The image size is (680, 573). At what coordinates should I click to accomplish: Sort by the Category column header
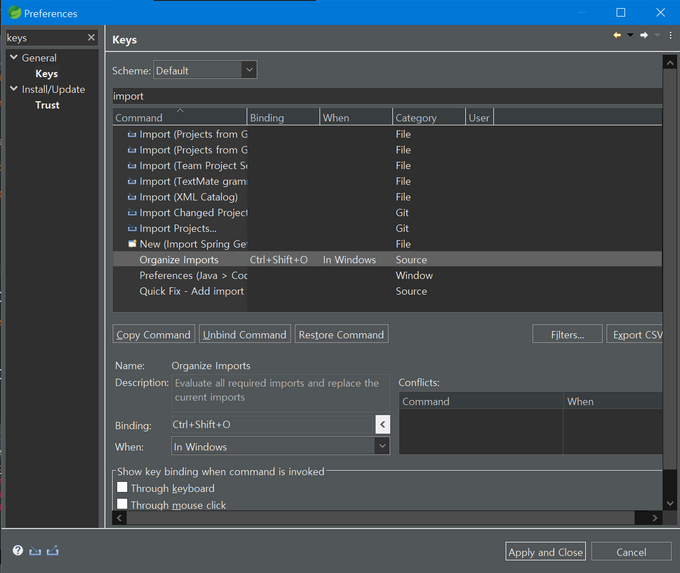(428, 117)
